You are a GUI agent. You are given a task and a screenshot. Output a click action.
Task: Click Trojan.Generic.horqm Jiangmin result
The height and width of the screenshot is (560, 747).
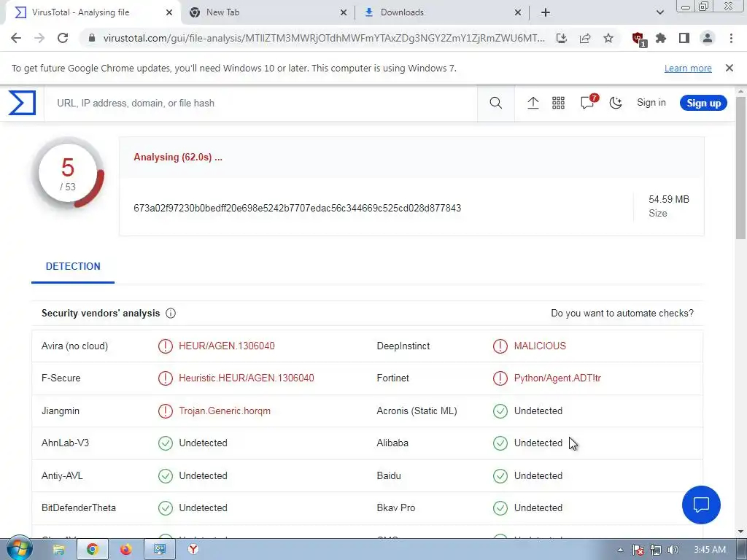coord(225,411)
